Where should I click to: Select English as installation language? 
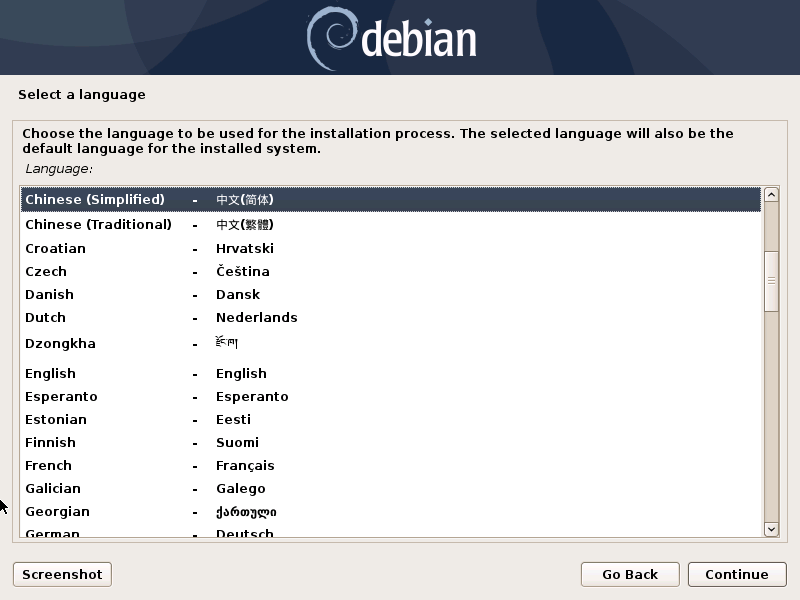391,373
